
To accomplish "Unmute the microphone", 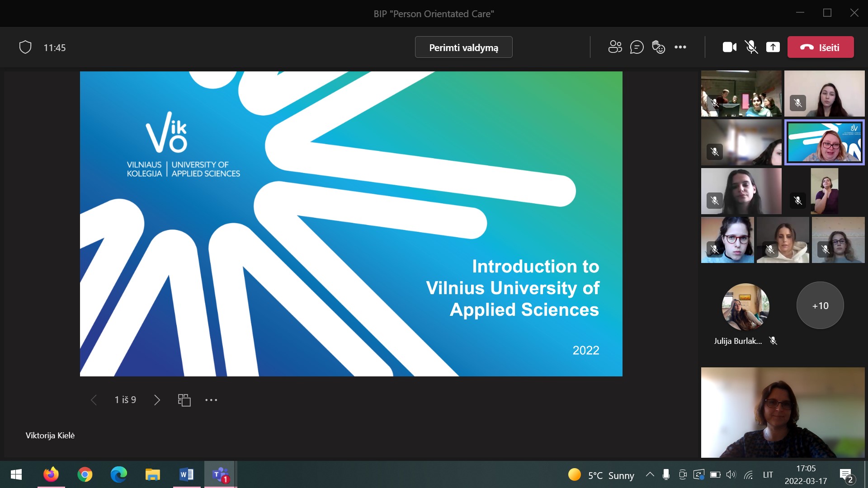I will [x=751, y=47].
